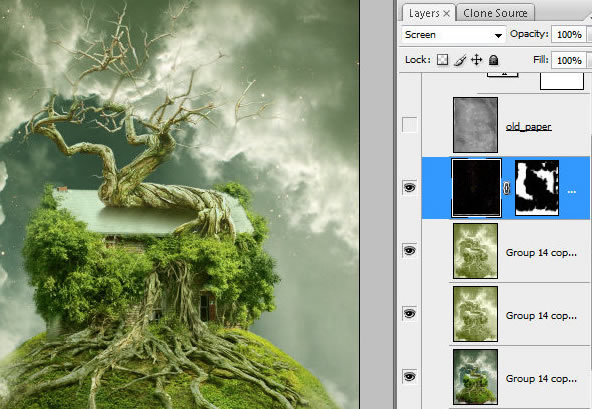Select the black layer thumbnail

click(x=476, y=188)
